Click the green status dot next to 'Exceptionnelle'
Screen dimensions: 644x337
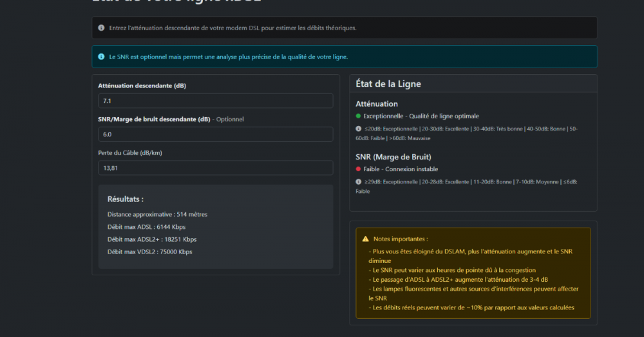pos(359,116)
